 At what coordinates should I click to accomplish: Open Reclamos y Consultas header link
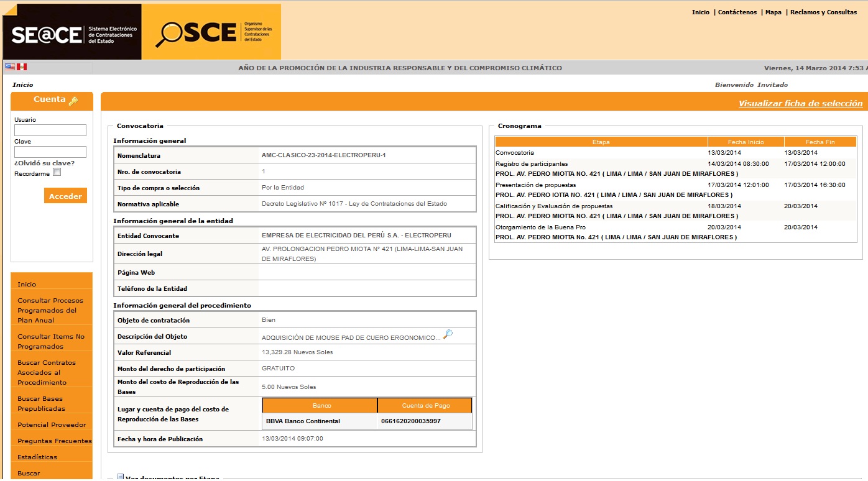pos(823,12)
